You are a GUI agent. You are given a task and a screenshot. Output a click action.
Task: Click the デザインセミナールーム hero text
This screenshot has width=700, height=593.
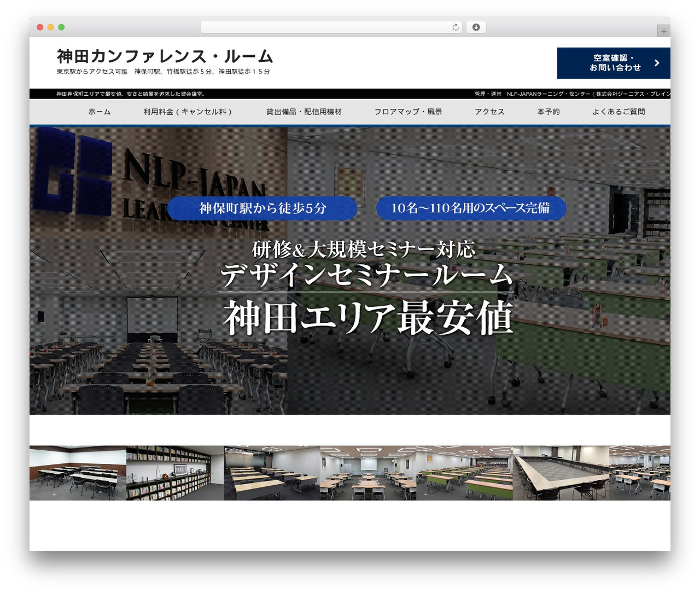[366, 275]
